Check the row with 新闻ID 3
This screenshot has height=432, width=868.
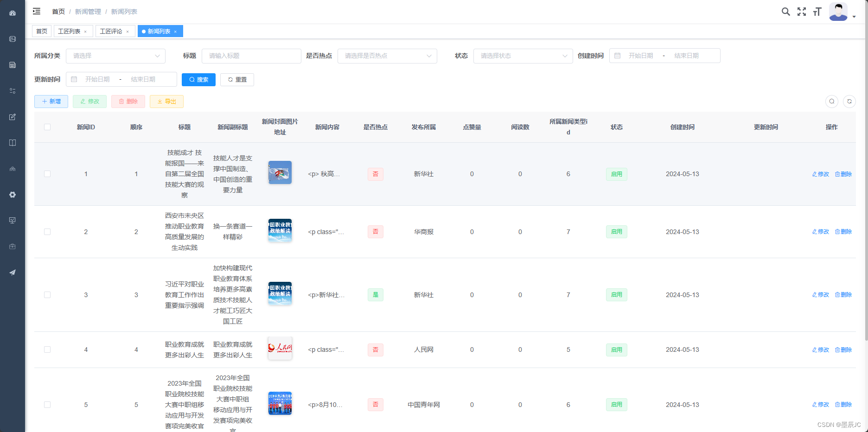47,295
